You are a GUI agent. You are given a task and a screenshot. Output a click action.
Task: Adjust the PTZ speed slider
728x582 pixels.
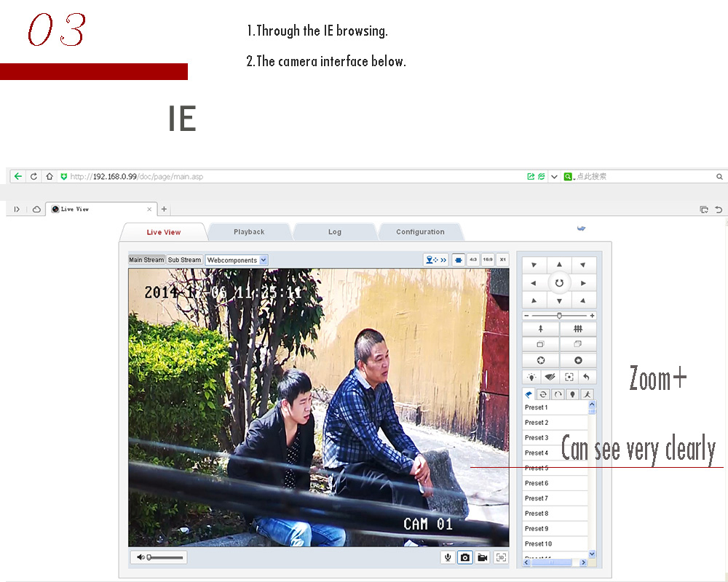pos(559,316)
